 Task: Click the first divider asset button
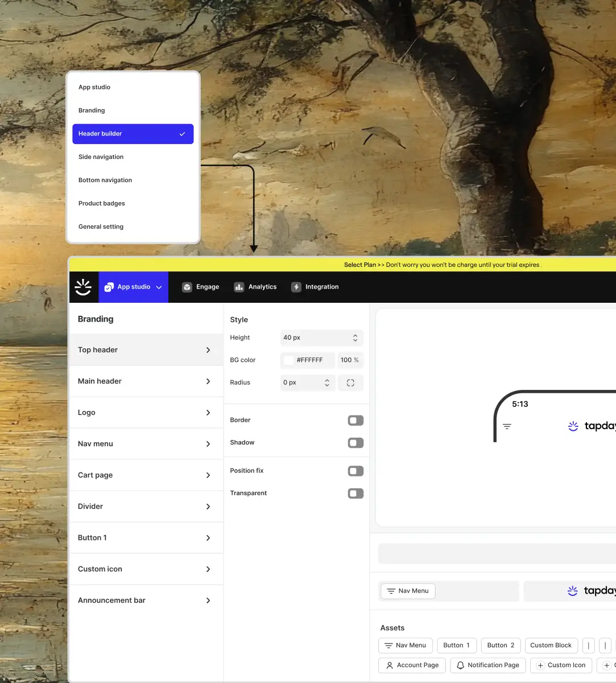coord(589,645)
